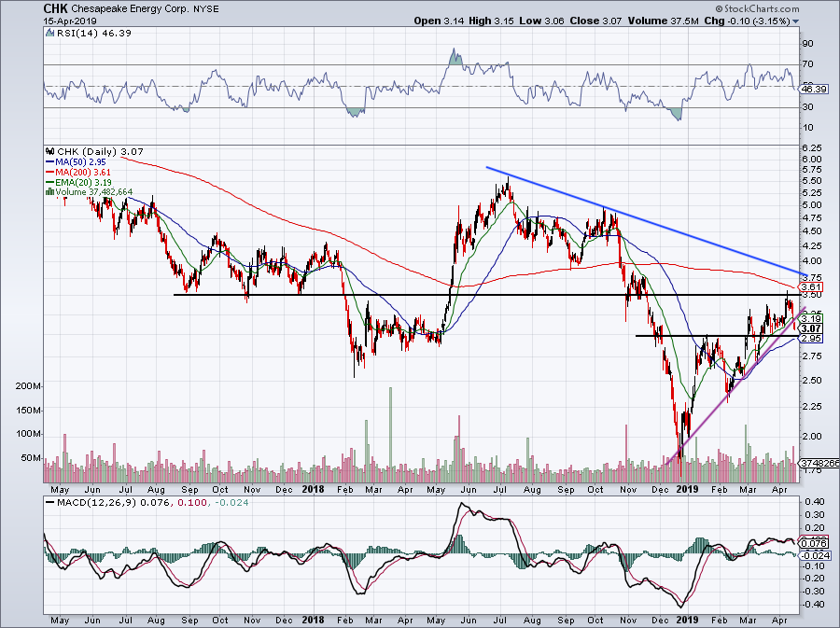The width and height of the screenshot is (840, 628).
Task: Click the Low 3.06 value
Action: click(x=541, y=21)
